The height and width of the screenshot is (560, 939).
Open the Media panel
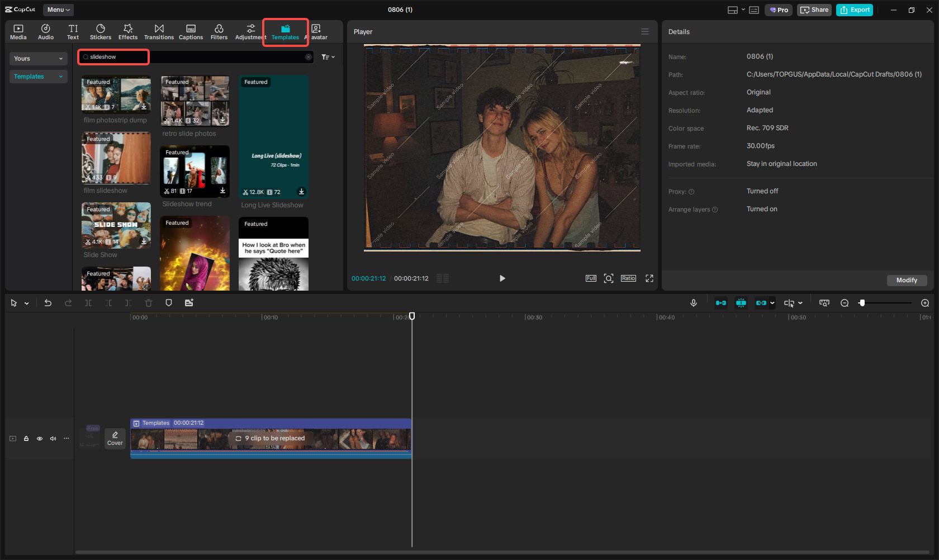(x=18, y=31)
